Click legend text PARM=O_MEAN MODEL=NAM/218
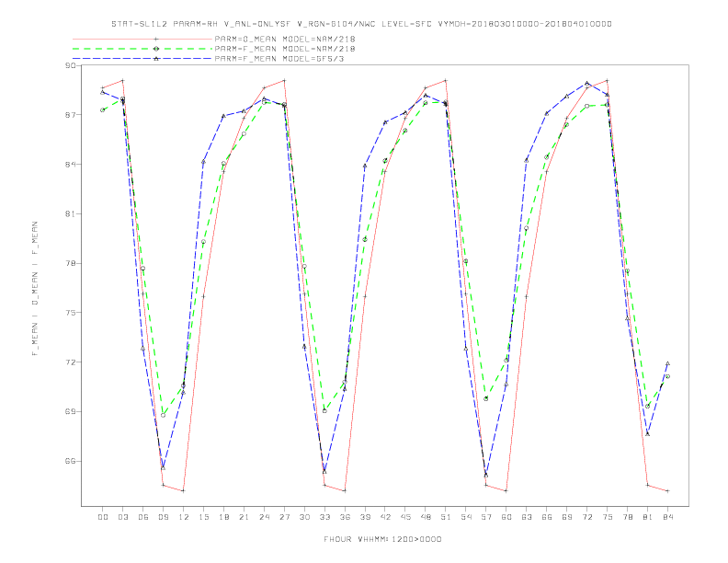The width and height of the screenshot is (728, 563). [x=285, y=39]
